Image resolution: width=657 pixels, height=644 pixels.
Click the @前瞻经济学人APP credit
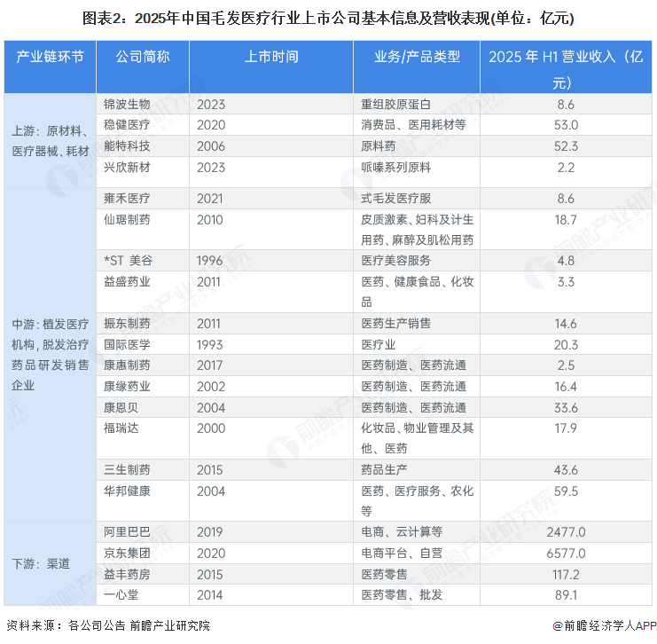coord(604,625)
